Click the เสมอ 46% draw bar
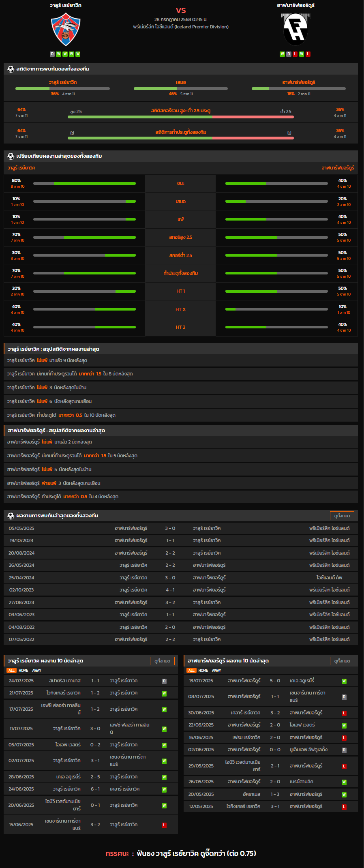 (x=181, y=88)
